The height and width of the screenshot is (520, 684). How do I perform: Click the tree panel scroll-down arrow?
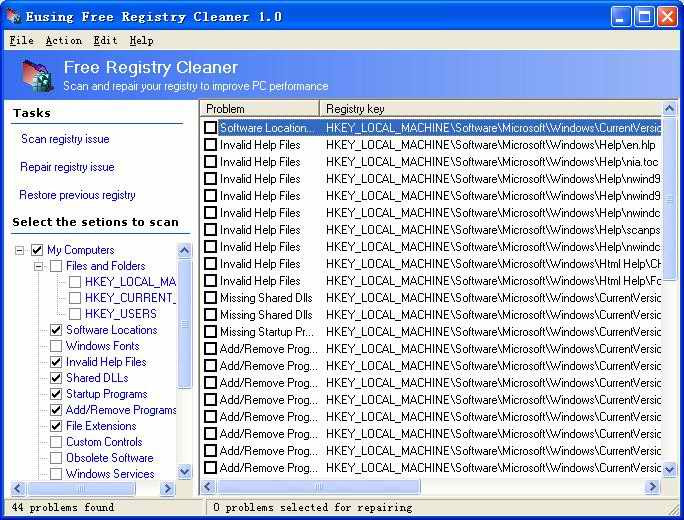(x=184, y=471)
